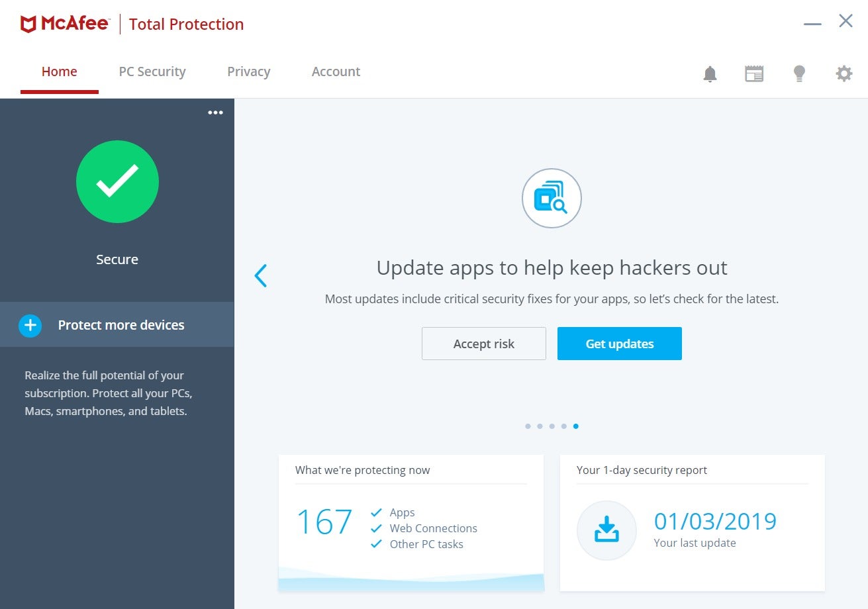Click the green Secure checkmark circle
Image resolution: width=868 pixels, height=609 pixels.
coord(117,181)
